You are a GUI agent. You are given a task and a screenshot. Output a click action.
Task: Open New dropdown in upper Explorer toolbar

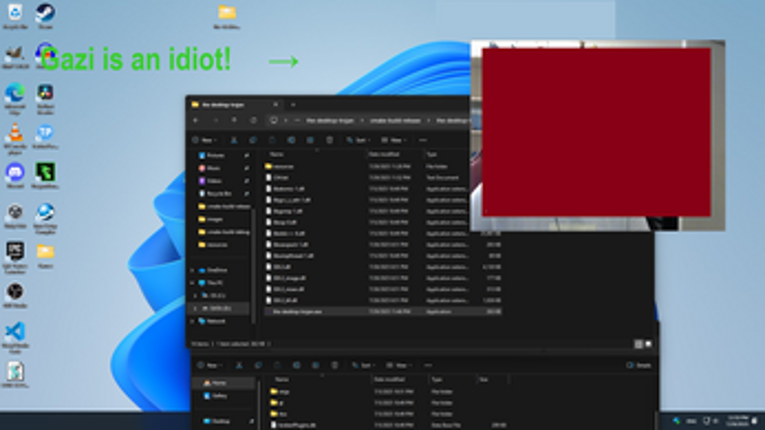pyautogui.click(x=205, y=140)
